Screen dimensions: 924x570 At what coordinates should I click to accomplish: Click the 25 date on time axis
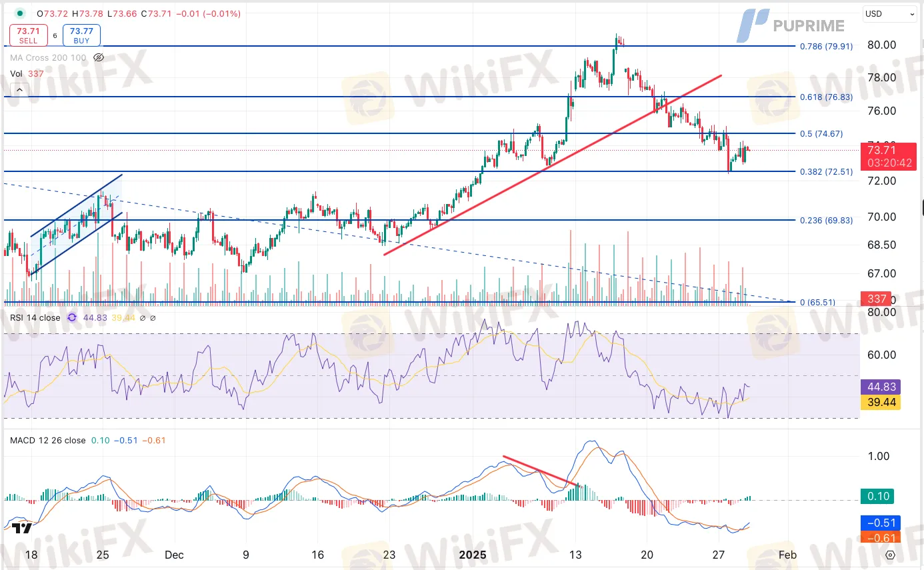pyautogui.click(x=103, y=555)
